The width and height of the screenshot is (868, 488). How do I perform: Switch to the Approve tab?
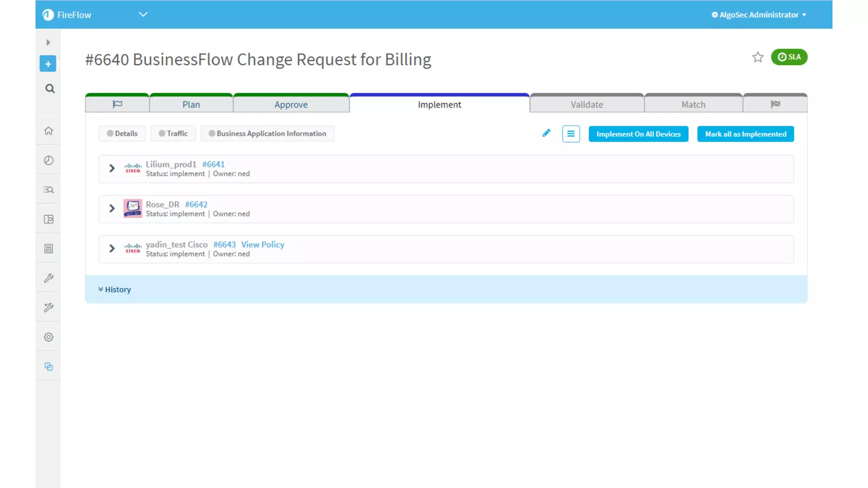(x=291, y=105)
